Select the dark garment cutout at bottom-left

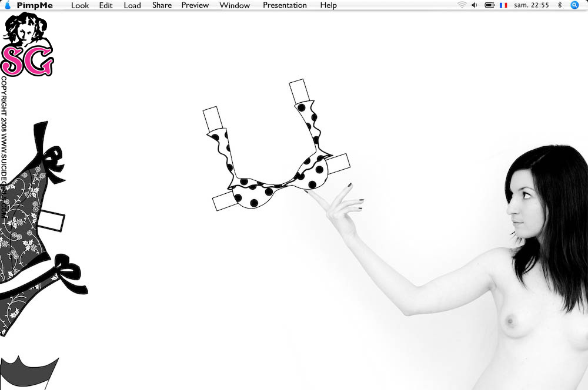pyautogui.click(x=28, y=372)
